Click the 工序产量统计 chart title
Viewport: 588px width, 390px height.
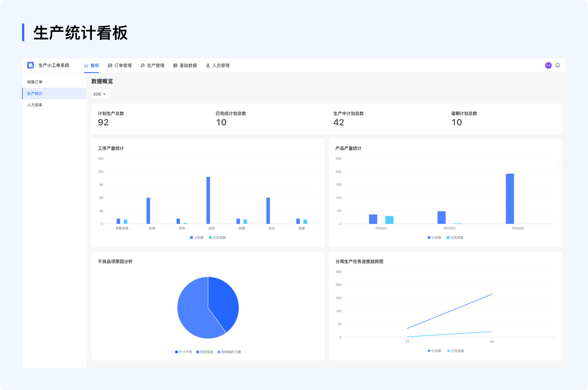coord(111,149)
